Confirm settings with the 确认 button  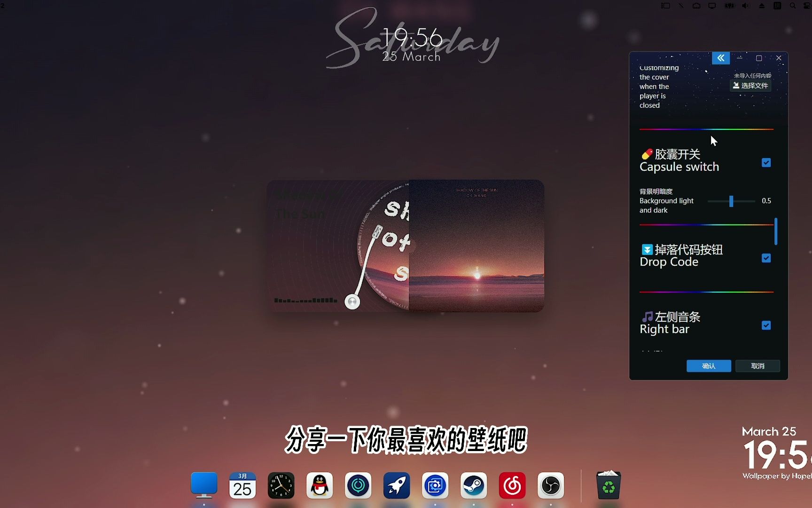point(709,366)
